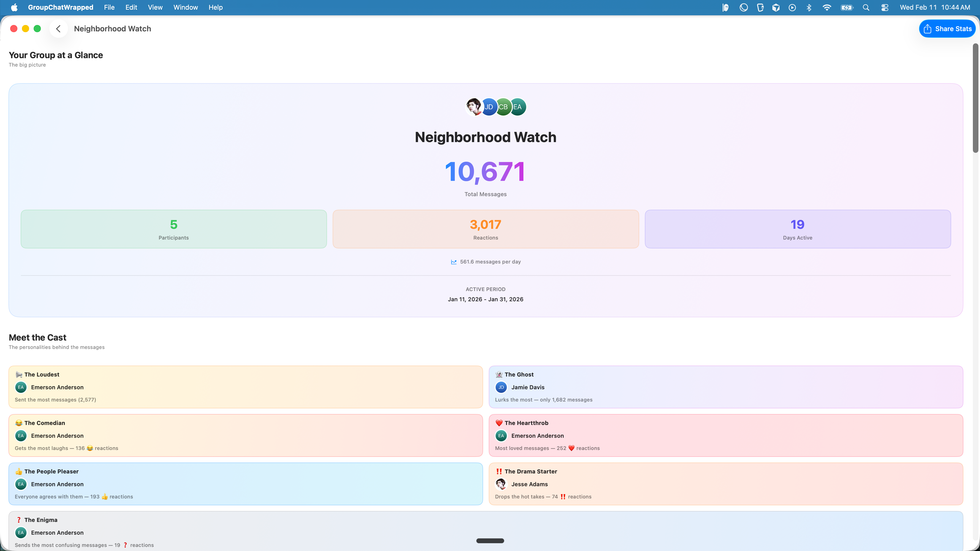This screenshot has width=980, height=551.
Task: Open the File menu
Action: [x=109, y=7]
